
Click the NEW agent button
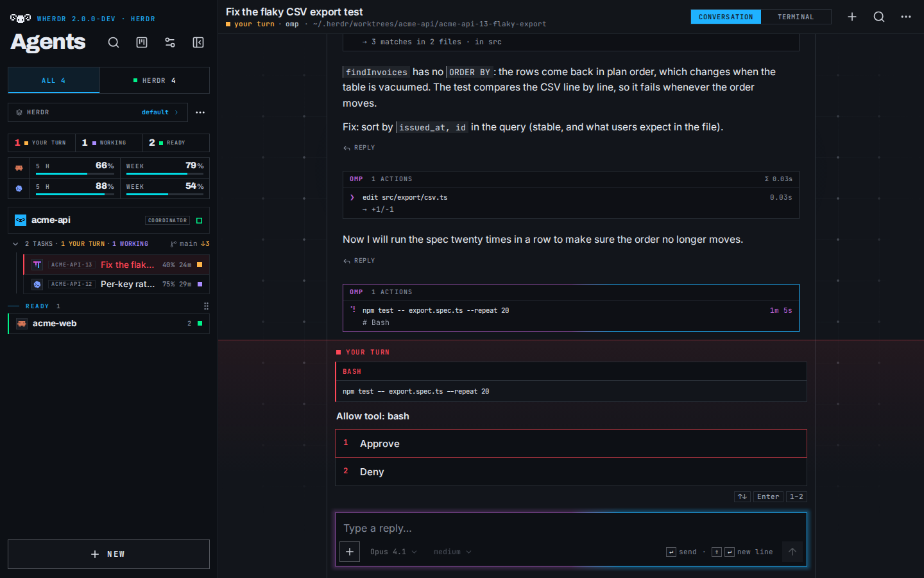(x=108, y=554)
